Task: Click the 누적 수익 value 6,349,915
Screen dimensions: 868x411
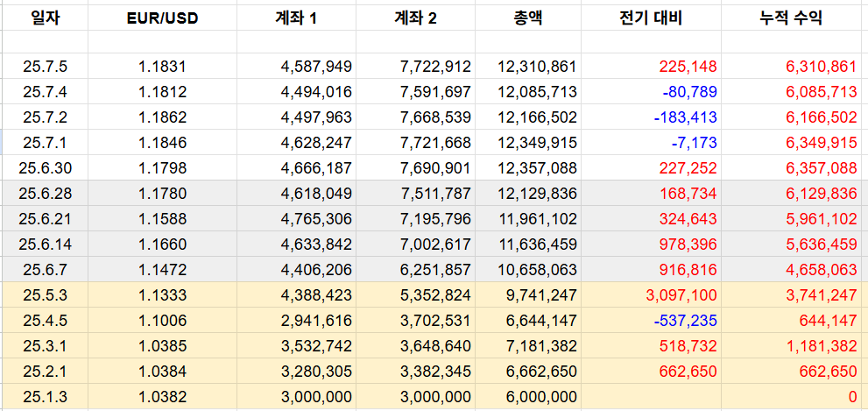Action: pos(791,143)
